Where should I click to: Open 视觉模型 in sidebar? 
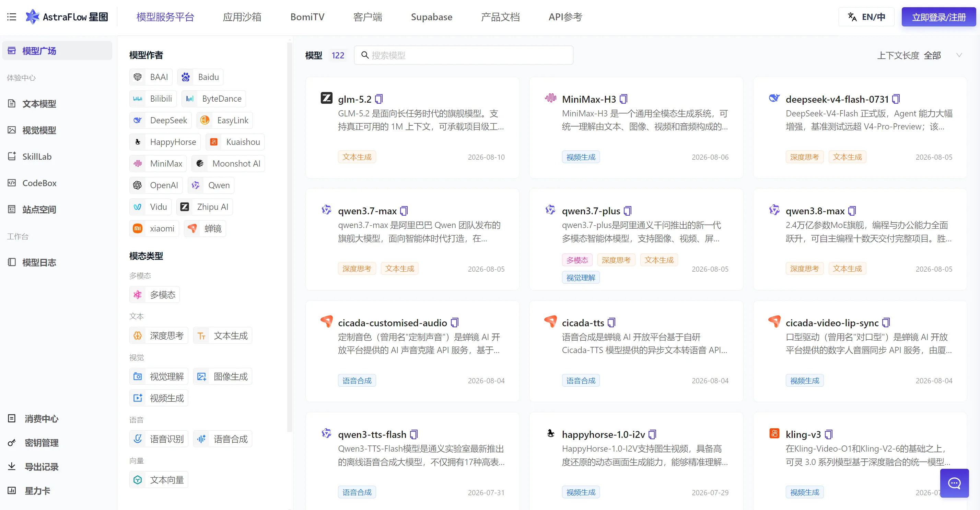pyautogui.click(x=57, y=130)
